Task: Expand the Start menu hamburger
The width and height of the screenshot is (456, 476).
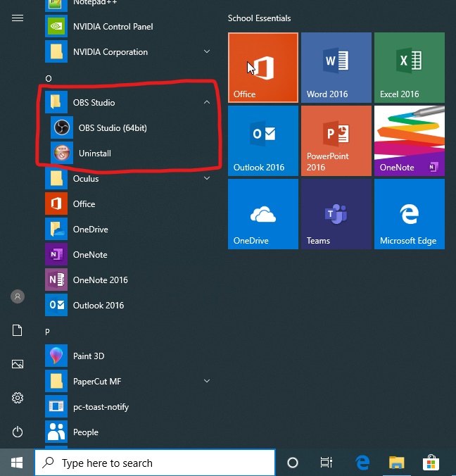Action: (18, 18)
